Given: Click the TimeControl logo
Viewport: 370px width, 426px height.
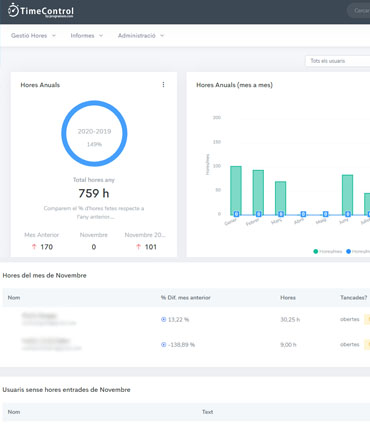Looking at the screenshot, I should click(x=41, y=11).
